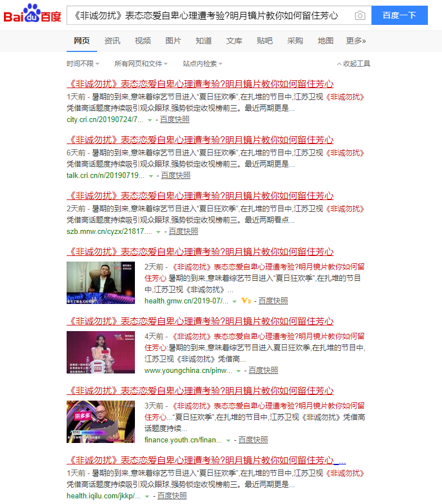Expand the 站点内检索 filter dropdown
This screenshot has width=442, height=504.
pos(203,64)
